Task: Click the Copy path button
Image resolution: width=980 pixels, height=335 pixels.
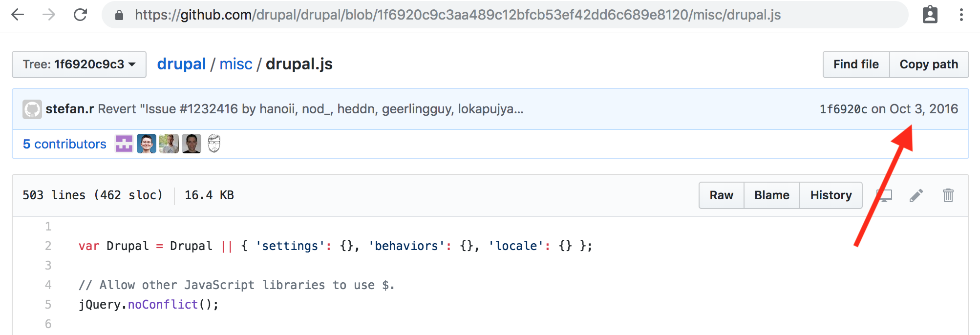Action: coord(929,64)
